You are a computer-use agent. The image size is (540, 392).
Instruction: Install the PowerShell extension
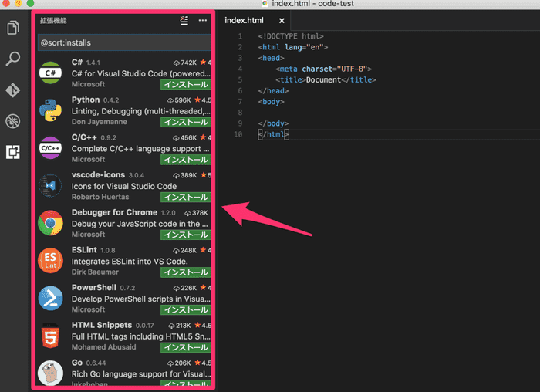click(184, 310)
